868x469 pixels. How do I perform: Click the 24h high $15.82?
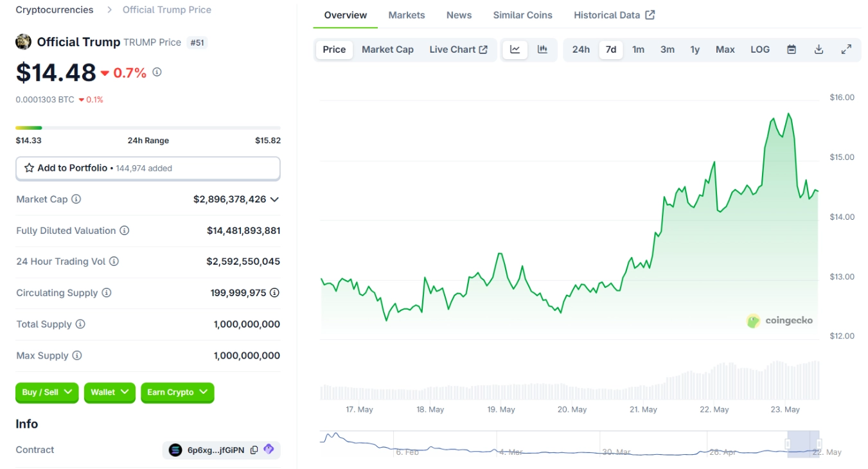point(268,140)
